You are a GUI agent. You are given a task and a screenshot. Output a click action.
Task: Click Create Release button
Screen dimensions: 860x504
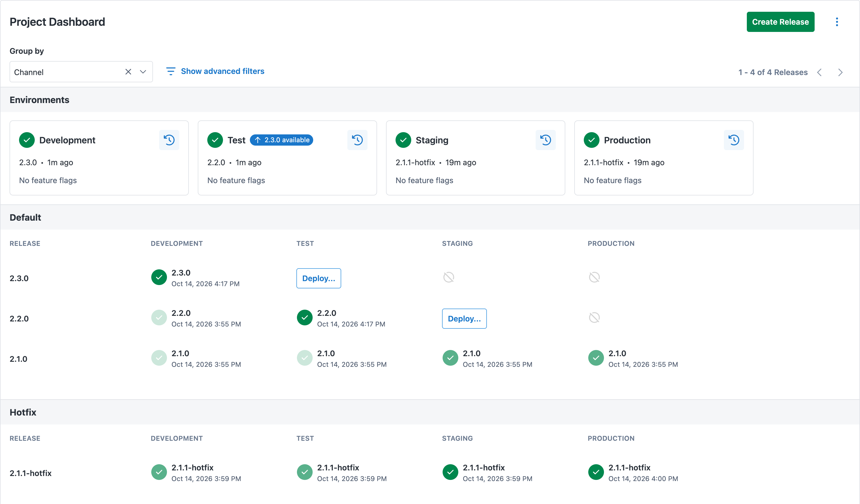pos(780,22)
